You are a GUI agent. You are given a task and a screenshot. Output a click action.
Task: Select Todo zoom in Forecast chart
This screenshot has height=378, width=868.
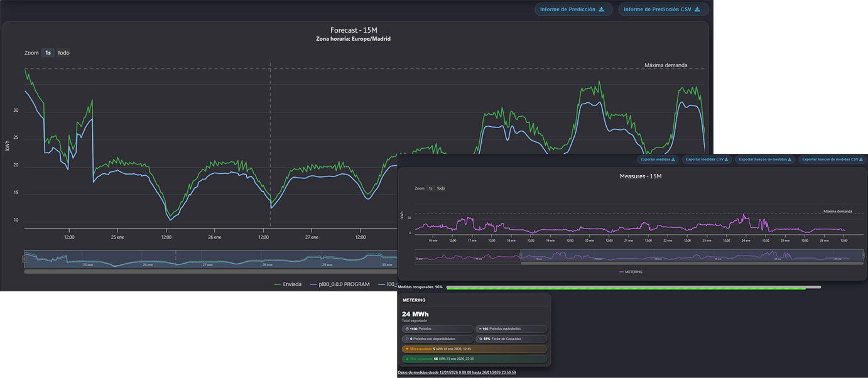pyautogui.click(x=63, y=53)
